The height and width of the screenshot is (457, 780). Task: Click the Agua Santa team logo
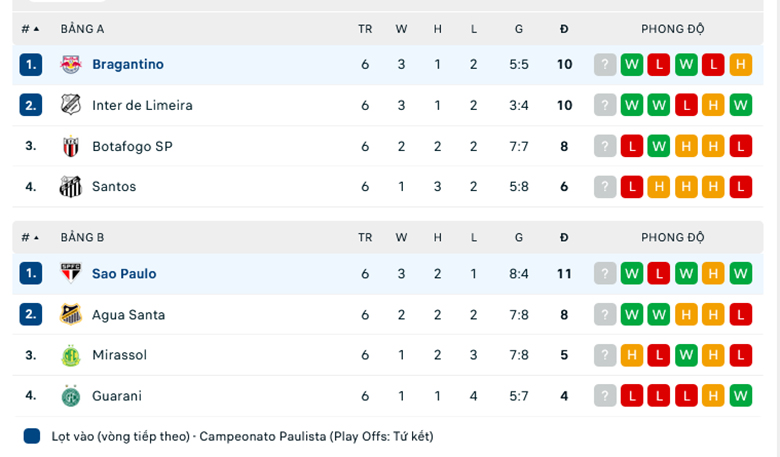(70, 314)
